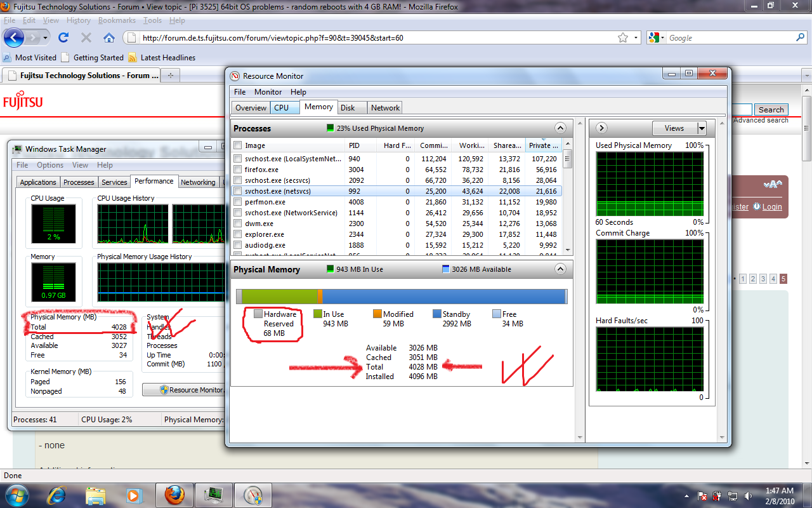The image size is (812, 508).
Task: Show hidden tray icons arrow
Action: (x=687, y=495)
